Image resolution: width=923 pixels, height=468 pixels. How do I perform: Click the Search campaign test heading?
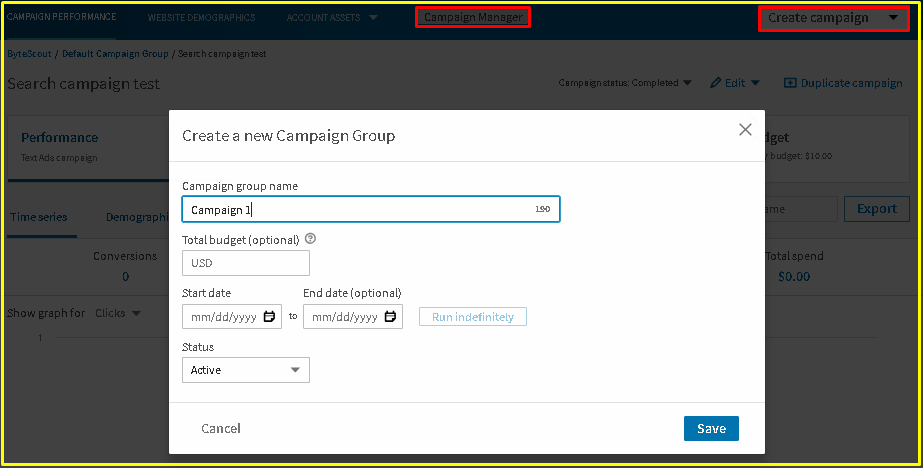pyautogui.click(x=84, y=84)
